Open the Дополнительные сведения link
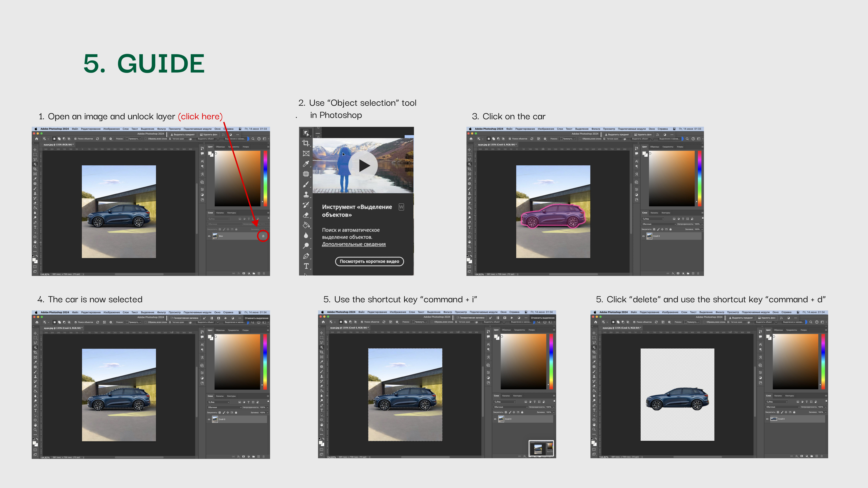Image resolution: width=868 pixels, height=488 pixels. [x=354, y=244]
